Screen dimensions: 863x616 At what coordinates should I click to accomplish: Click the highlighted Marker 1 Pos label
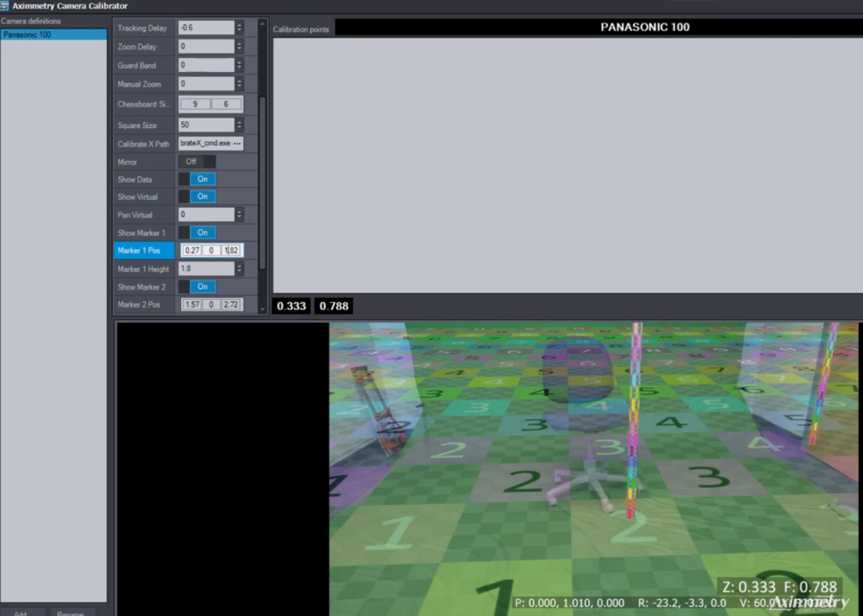144,251
